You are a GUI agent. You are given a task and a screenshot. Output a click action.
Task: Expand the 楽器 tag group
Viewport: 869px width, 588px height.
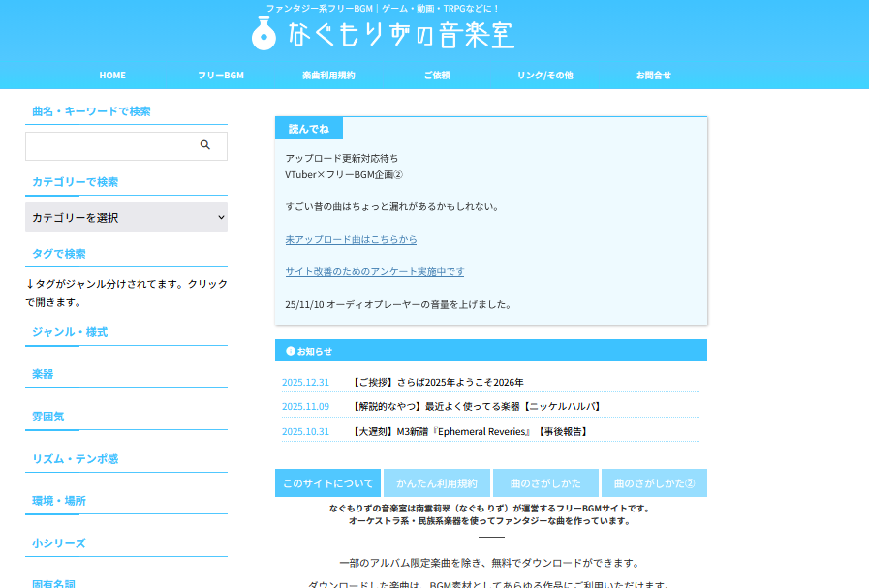43,374
